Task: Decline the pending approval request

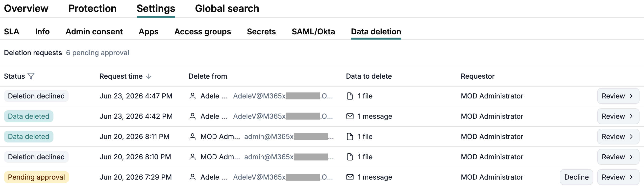Action: point(576,177)
